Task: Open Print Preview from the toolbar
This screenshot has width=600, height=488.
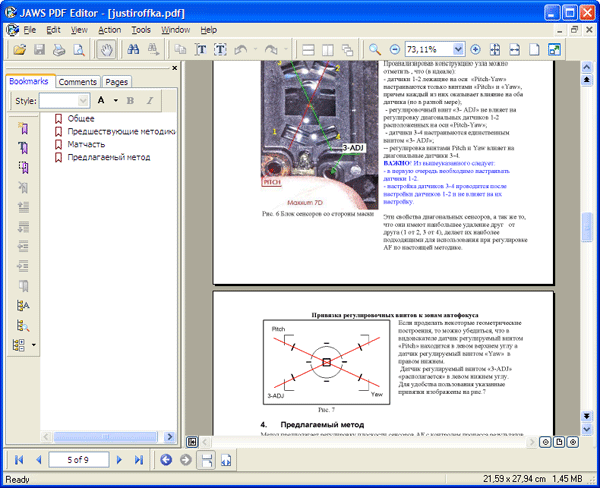Action: (79, 49)
